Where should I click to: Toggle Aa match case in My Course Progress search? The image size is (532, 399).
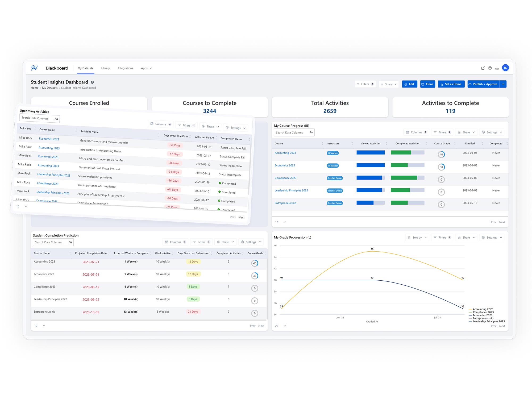pyautogui.click(x=311, y=132)
